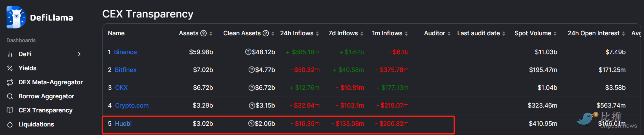Click Binance 24h inflow +$885.18m

[x=303, y=52]
